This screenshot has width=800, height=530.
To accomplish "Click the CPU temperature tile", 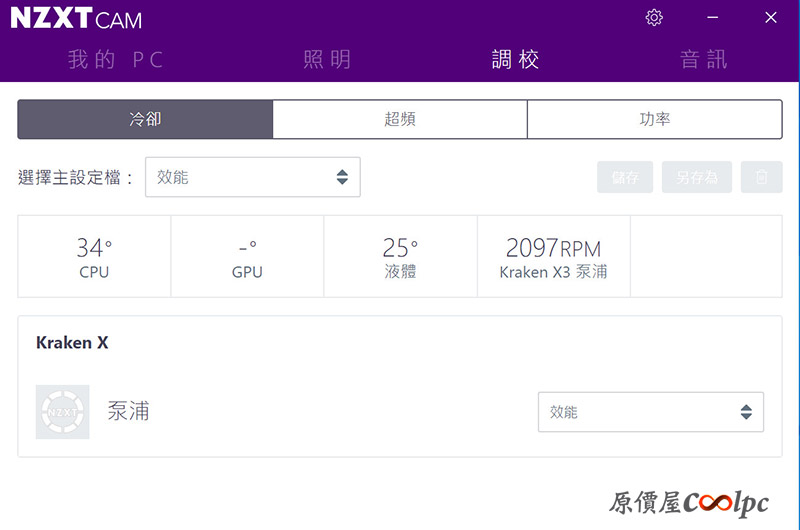I will click(x=94, y=256).
